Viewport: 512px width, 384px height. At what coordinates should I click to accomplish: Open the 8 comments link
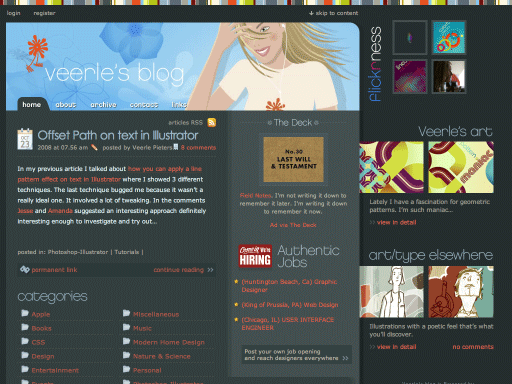click(x=198, y=147)
